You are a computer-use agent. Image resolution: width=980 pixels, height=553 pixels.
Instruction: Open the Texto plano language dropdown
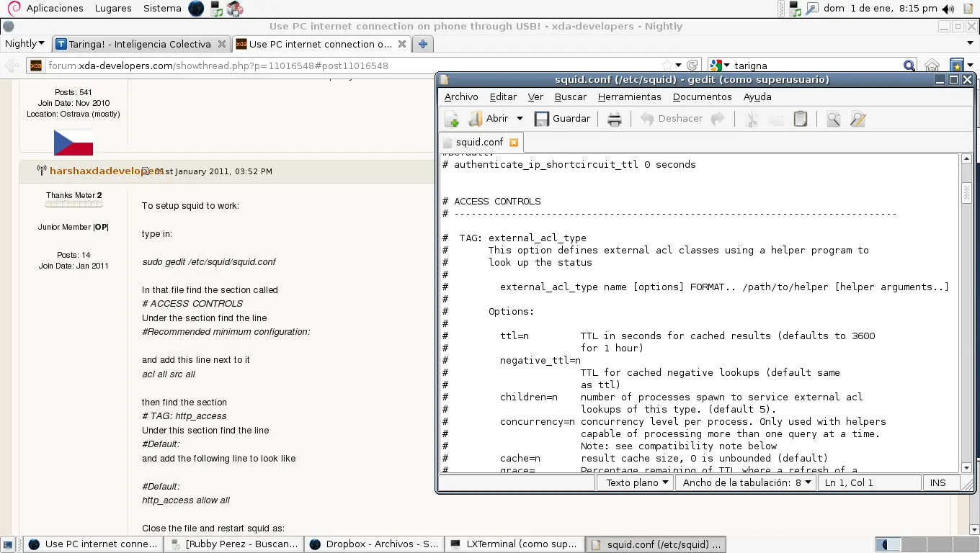(636, 482)
